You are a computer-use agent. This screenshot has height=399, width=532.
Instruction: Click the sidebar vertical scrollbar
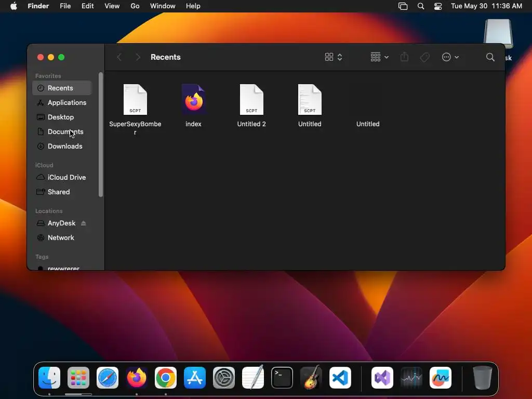click(x=100, y=135)
